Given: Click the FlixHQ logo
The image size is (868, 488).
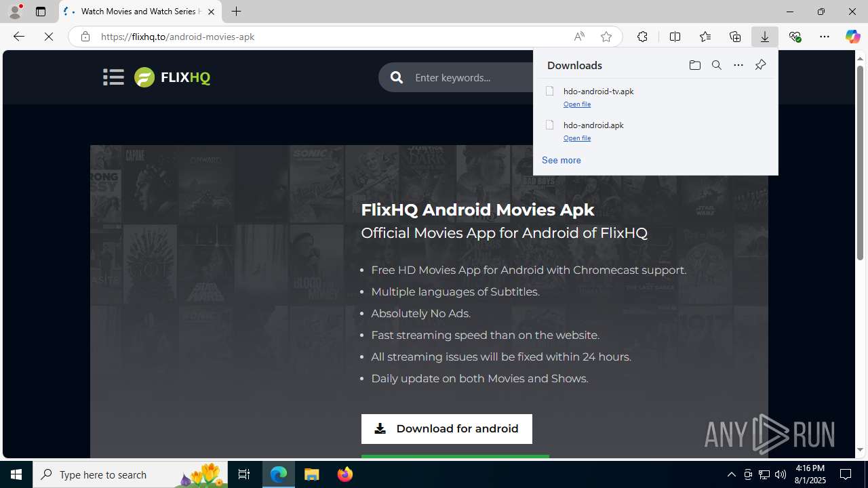Looking at the screenshot, I should pos(172,77).
